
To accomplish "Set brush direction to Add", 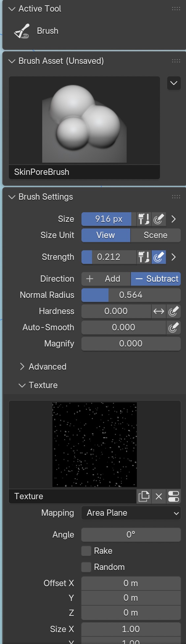I will (x=106, y=279).
